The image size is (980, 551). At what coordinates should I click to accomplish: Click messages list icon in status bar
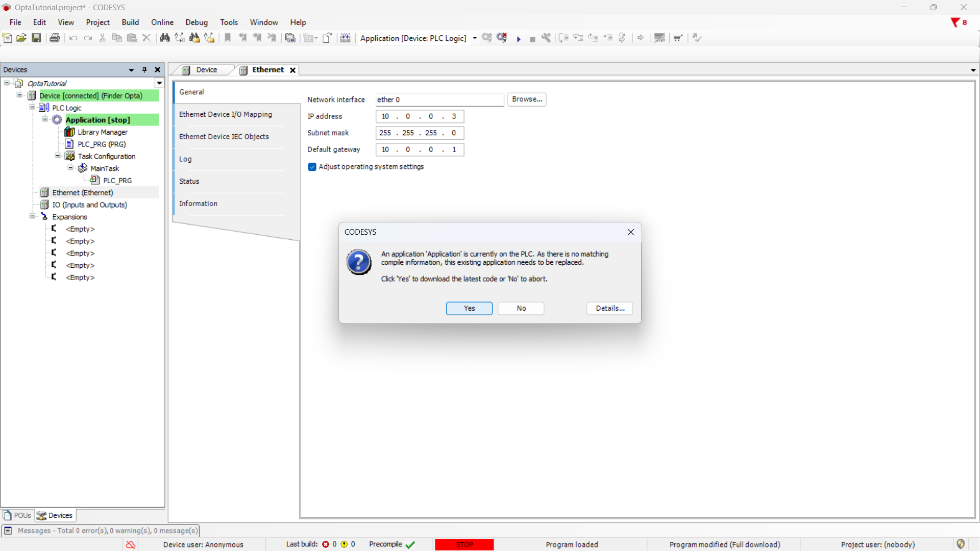coord(8,531)
